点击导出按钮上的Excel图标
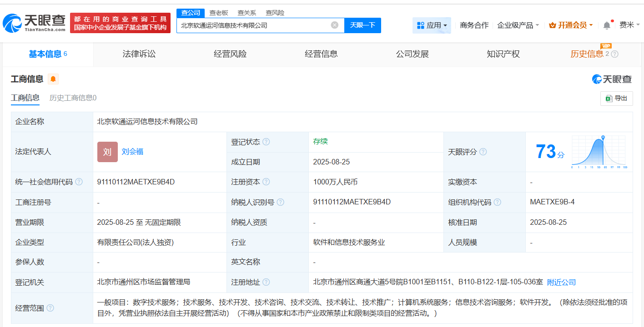Viewport: 644px width, 327px height. point(610,98)
